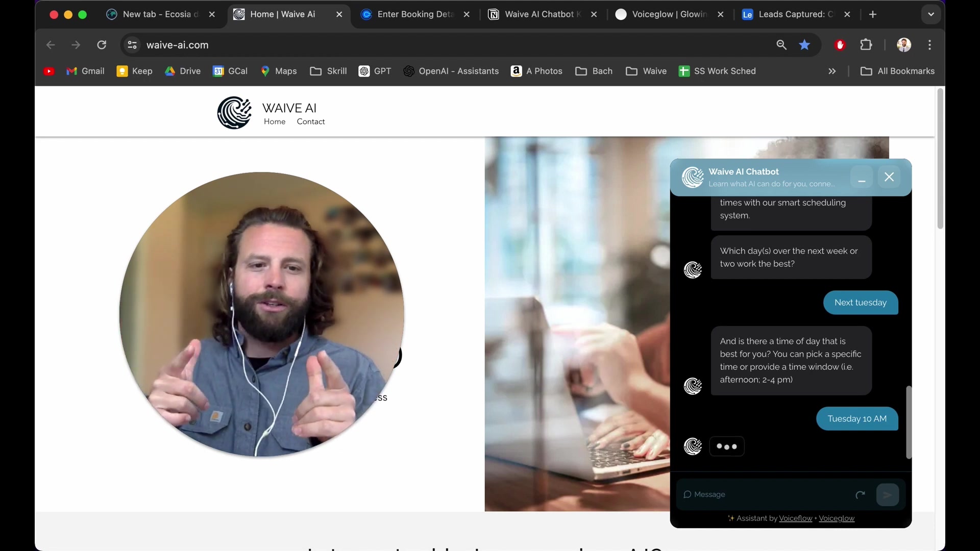The height and width of the screenshot is (551, 980).
Task: Click the page vertical scrollbar thumb
Action: tap(940, 159)
